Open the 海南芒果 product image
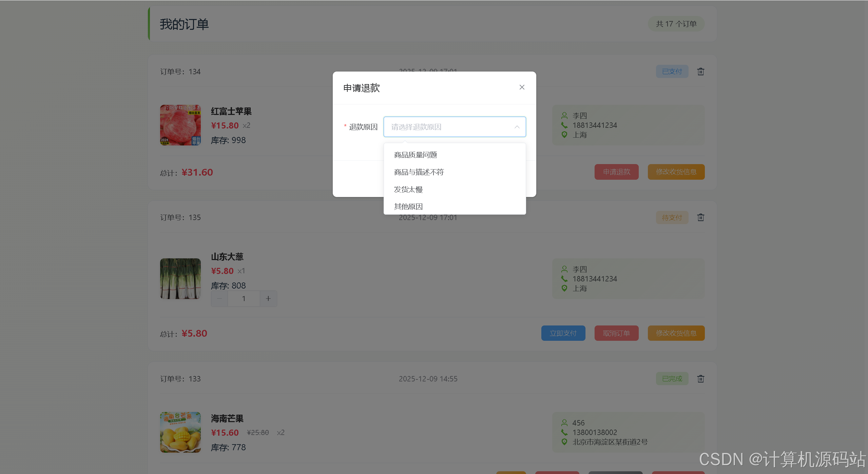Viewport: 868px width, 474px height. (x=180, y=432)
